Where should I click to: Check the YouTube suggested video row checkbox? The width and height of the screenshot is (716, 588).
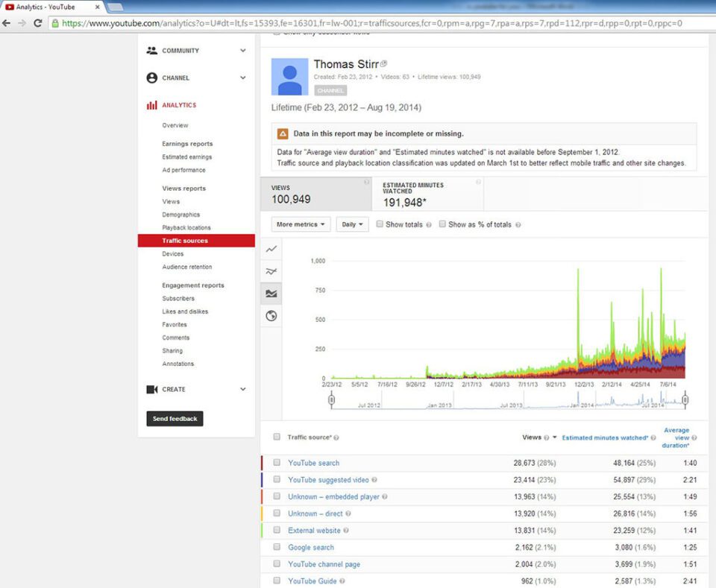coord(277,479)
